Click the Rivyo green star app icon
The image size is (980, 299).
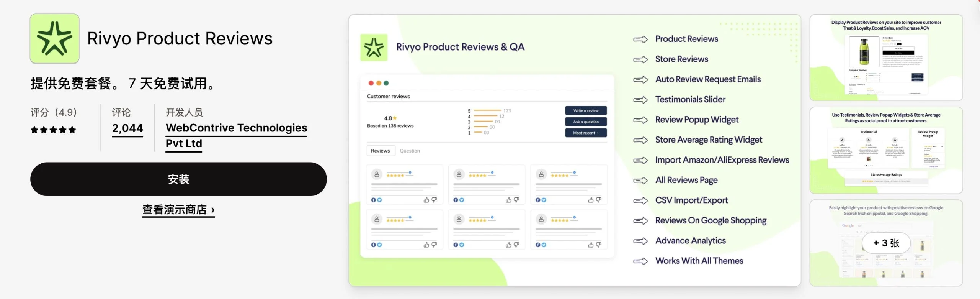tap(54, 39)
